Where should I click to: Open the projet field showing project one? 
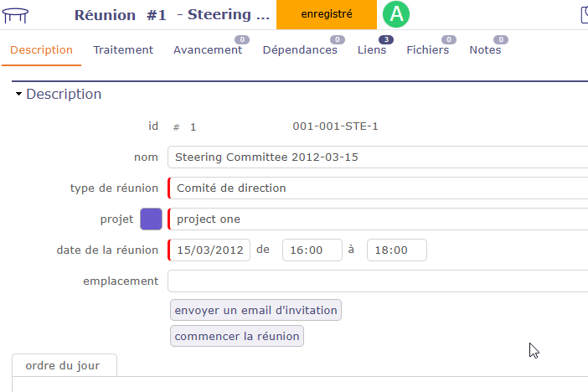(379, 219)
